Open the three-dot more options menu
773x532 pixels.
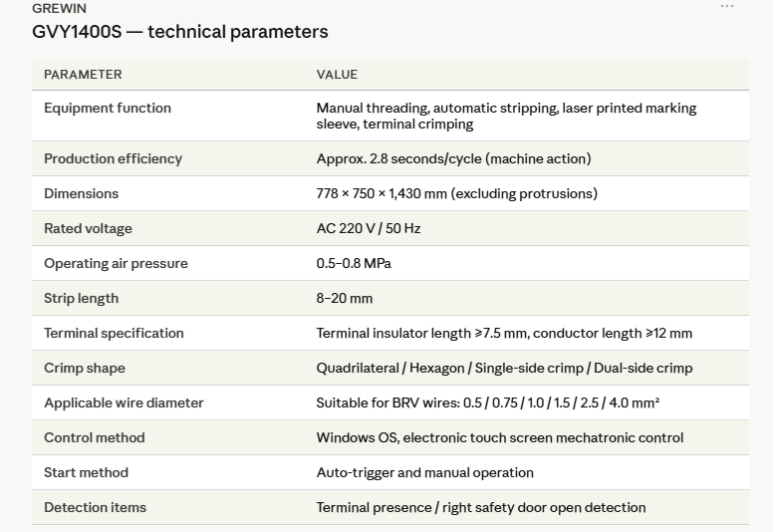[x=727, y=7]
